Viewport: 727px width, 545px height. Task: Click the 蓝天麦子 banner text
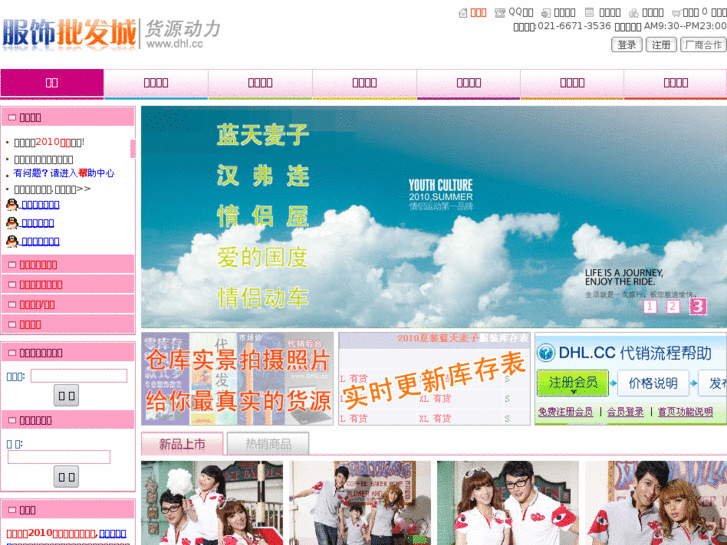262,135
